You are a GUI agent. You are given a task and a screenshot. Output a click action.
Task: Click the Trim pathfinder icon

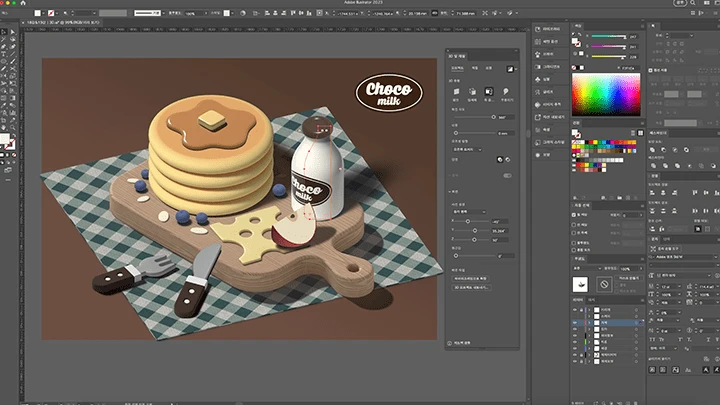tap(664, 166)
